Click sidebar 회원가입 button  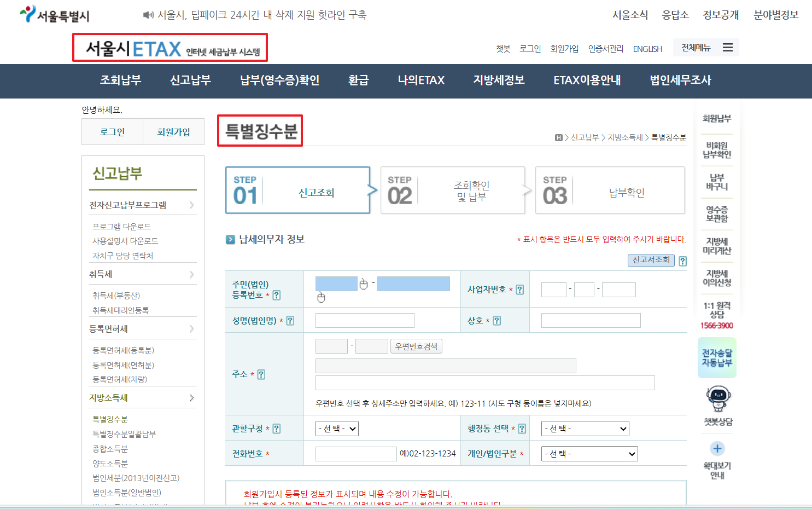click(x=173, y=132)
